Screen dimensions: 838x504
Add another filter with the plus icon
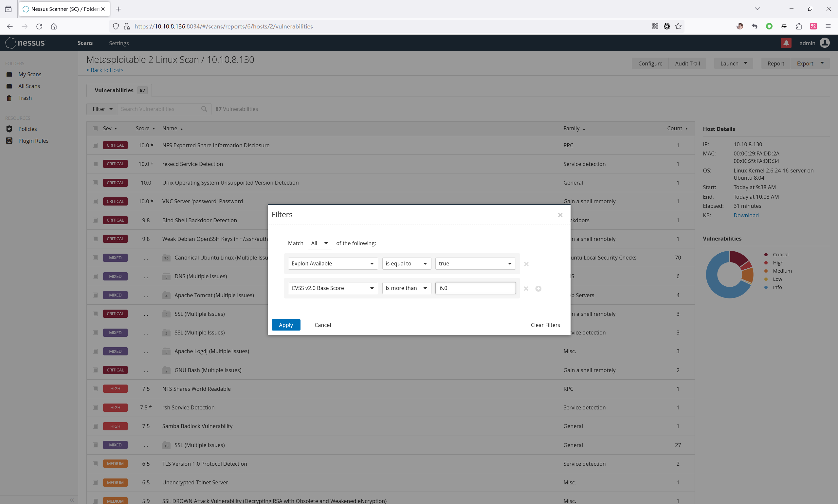pyautogui.click(x=538, y=288)
